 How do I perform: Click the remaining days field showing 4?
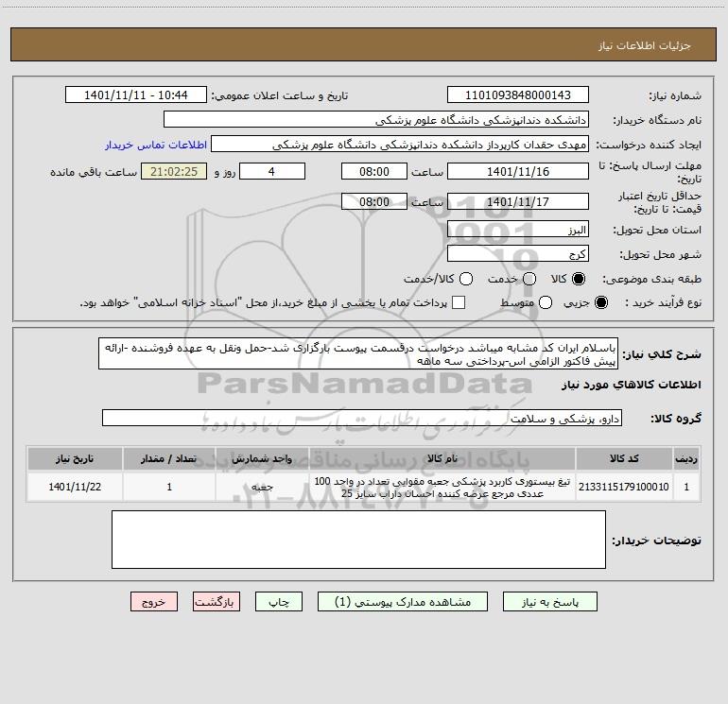272,171
